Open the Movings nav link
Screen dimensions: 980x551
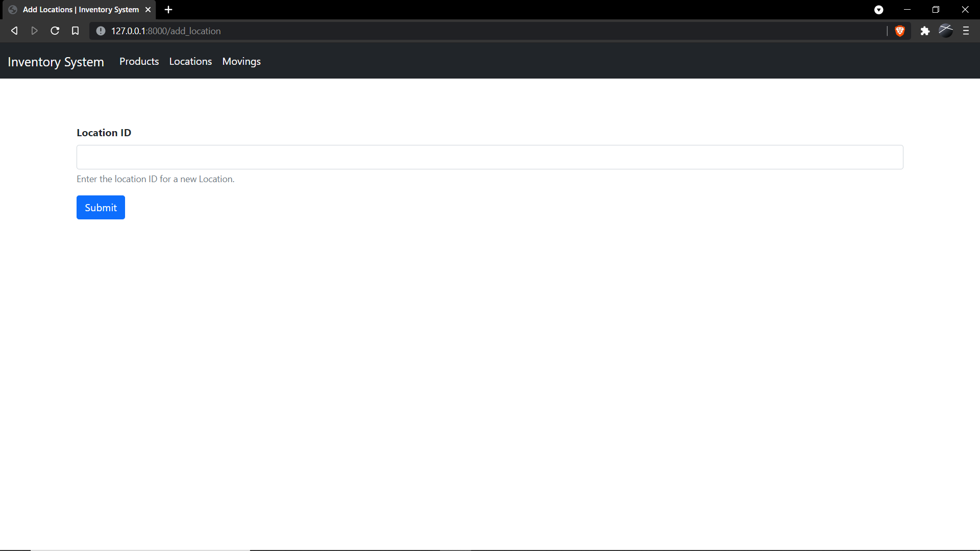[241, 61]
